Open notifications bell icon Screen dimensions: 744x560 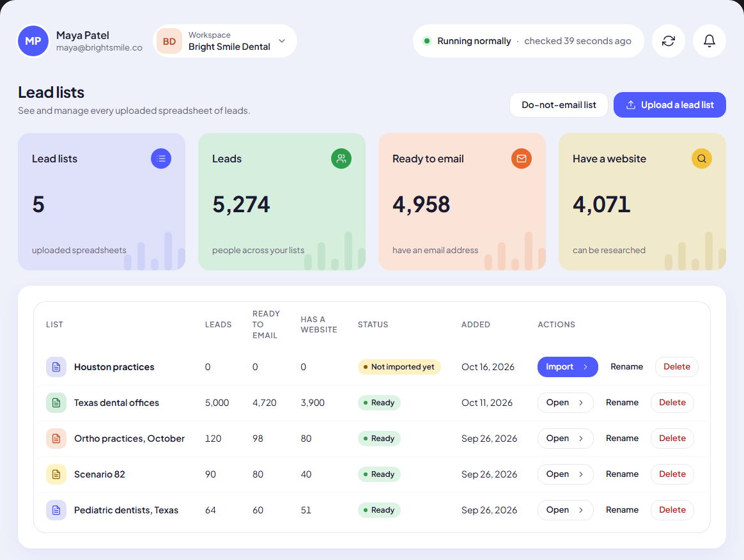(x=709, y=41)
